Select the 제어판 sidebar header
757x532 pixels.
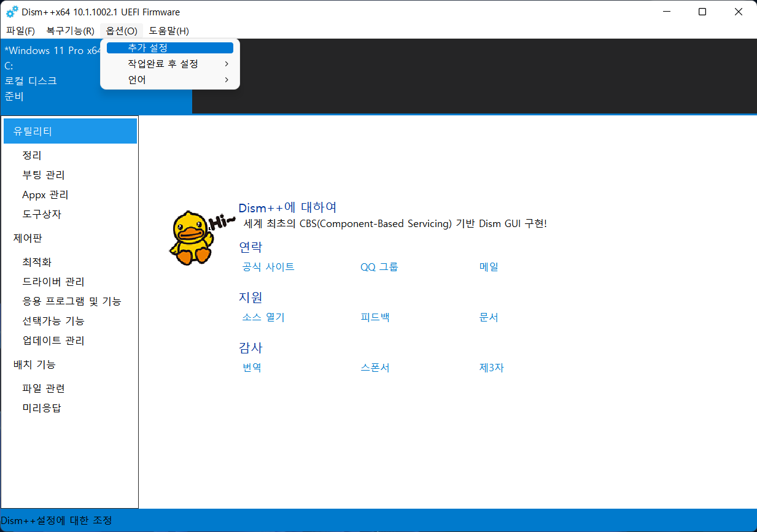coord(28,238)
